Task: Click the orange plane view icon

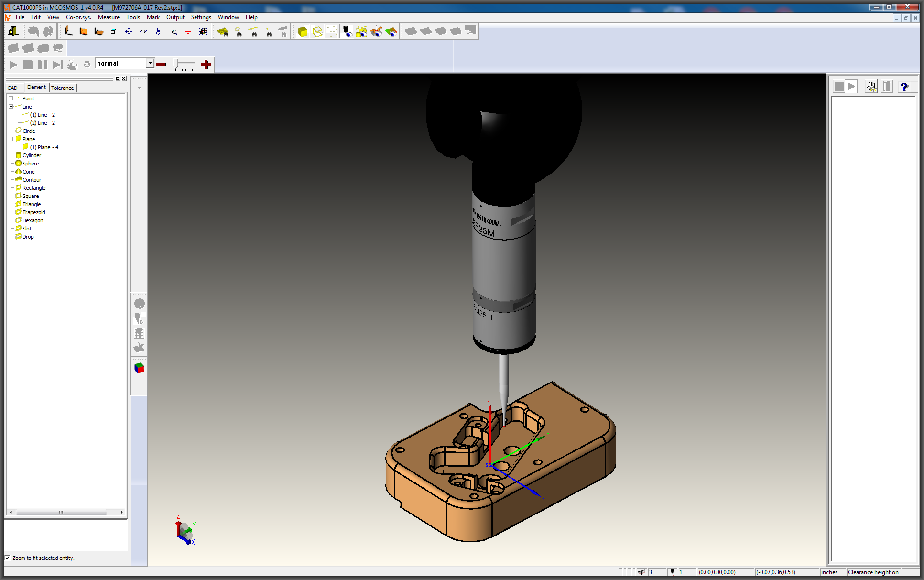Action: pyautogui.click(x=84, y=32)
